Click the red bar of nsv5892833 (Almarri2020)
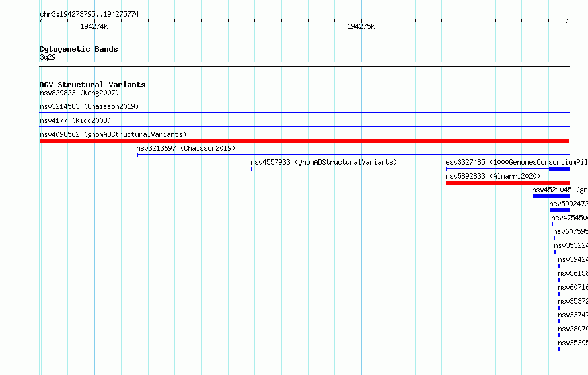 pyautogui.click(x=507, y=183)
